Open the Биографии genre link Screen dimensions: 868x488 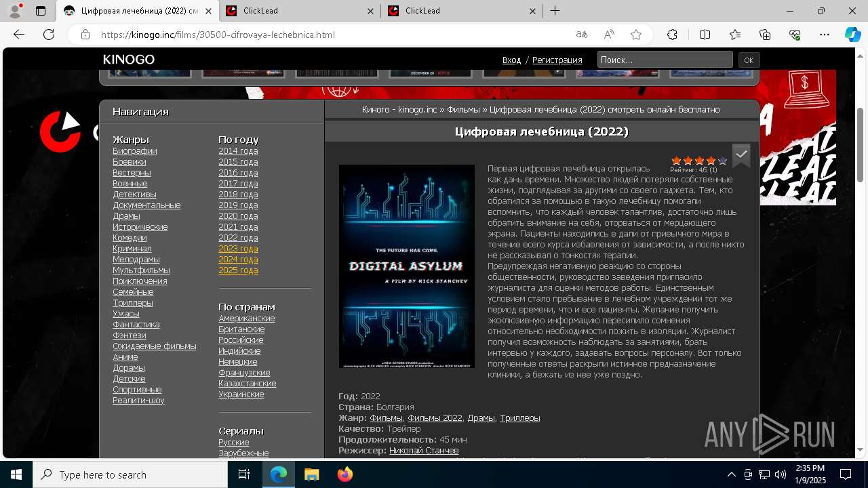(x=134, y=150)
